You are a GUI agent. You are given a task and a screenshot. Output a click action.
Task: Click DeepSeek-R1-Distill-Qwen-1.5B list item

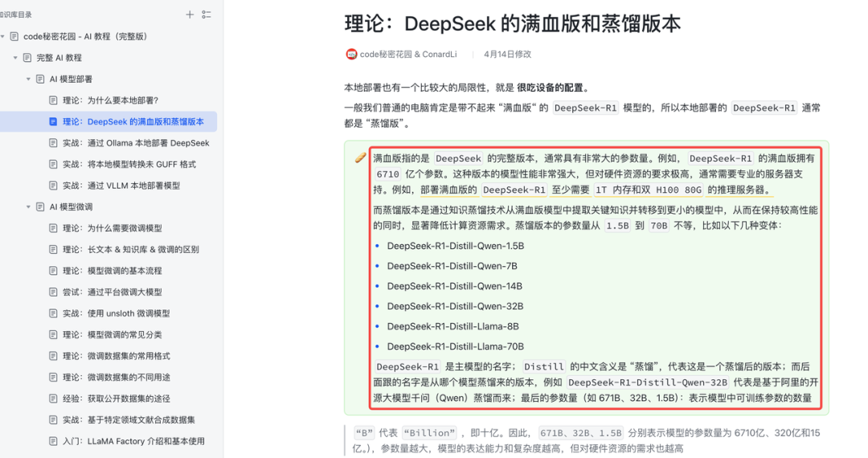(456, 246)
